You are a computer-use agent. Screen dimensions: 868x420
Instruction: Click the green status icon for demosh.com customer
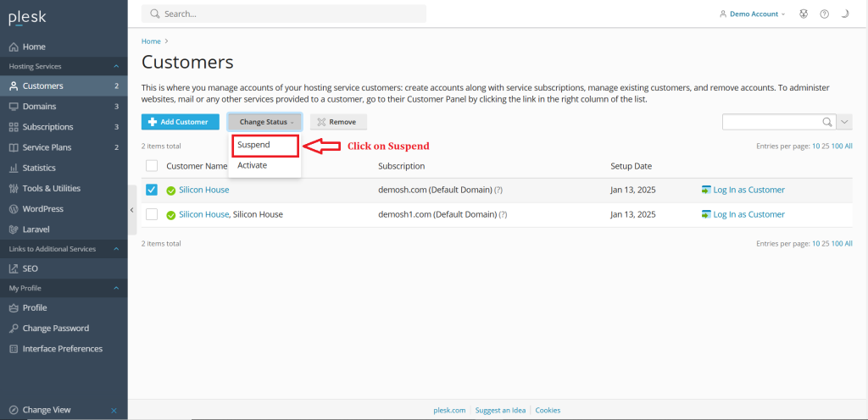[171, 191]
